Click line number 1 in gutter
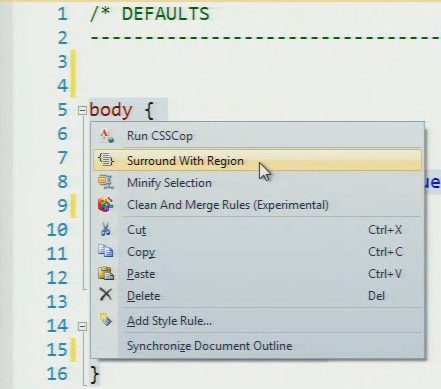 [x=62, y=14]
